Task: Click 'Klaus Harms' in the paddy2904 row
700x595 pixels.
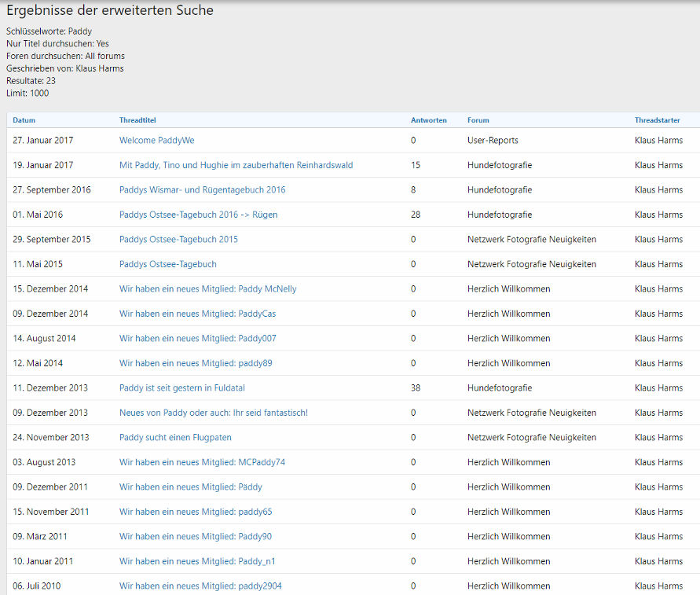Action: coord(659,586)
